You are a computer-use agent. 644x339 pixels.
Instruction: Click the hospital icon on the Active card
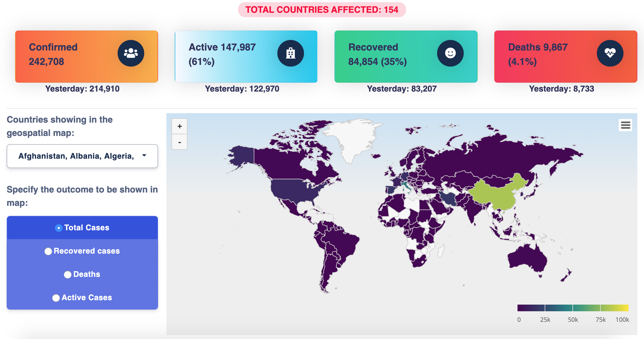(x=290, y=53)
